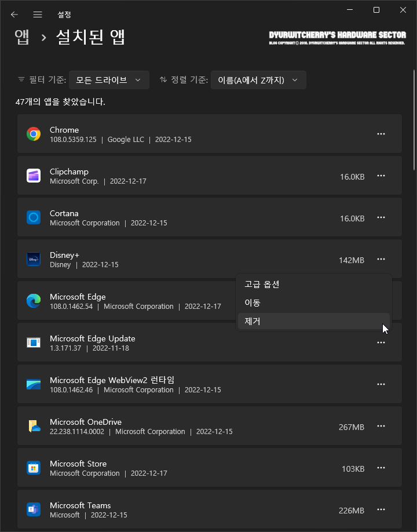Click the 47개의 앱을 찾았습니다 text
The image size is (417, 532).
pos(60,102)
